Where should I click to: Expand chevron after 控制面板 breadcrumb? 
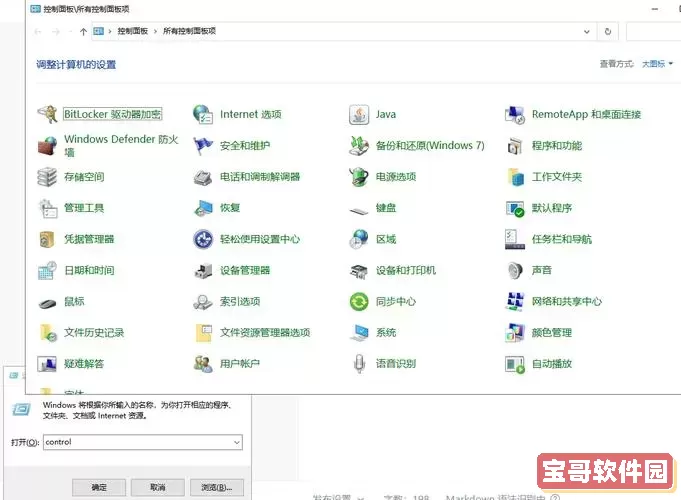[155, 31]
